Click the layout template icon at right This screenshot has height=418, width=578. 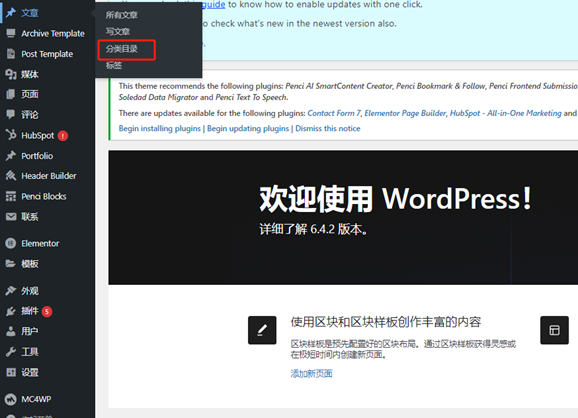point(554,330)
